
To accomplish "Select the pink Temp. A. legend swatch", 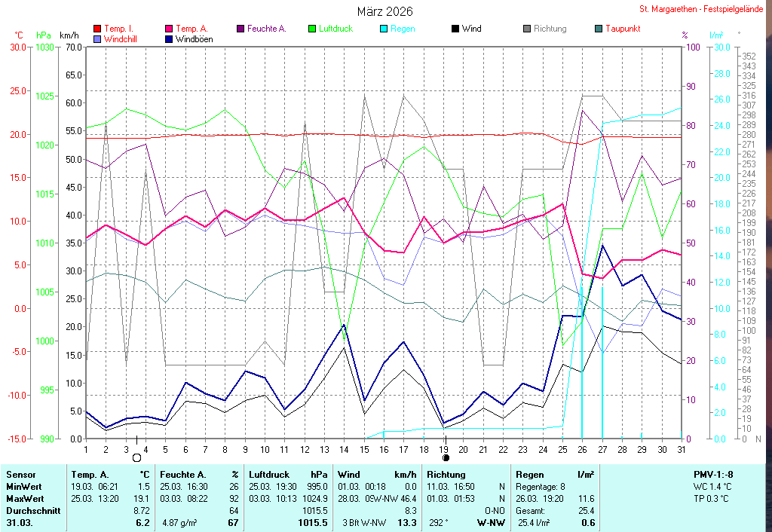I will pos(169,29).
